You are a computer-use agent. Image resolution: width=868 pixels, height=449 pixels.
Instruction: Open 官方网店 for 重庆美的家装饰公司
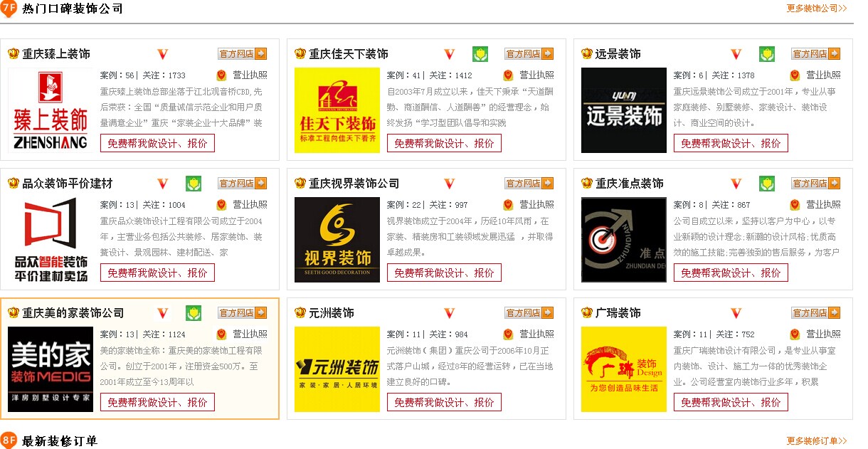(242, 313)
